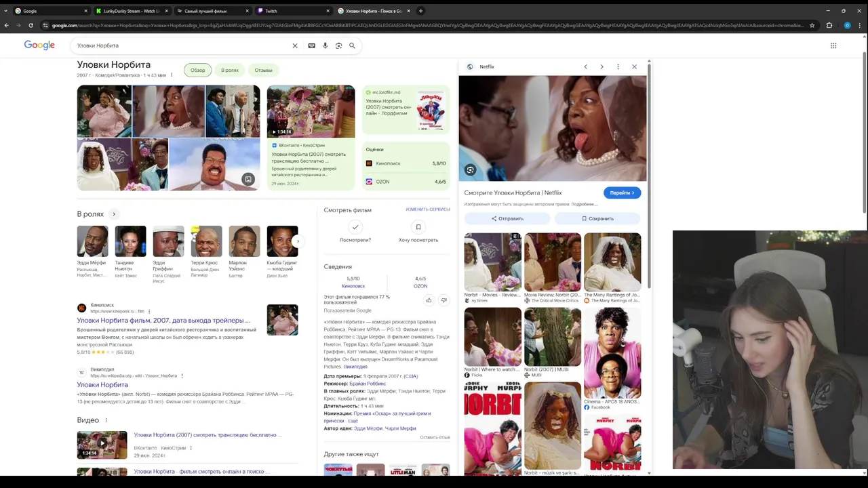Screen dimensions: 868x488
Task: Click the Отправить share button
Action: (507, 218)
